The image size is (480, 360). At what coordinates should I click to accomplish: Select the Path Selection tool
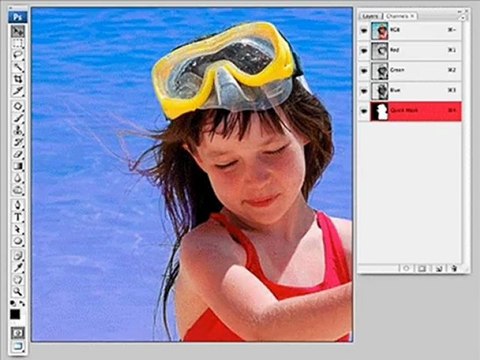click(x=18, y=229)
